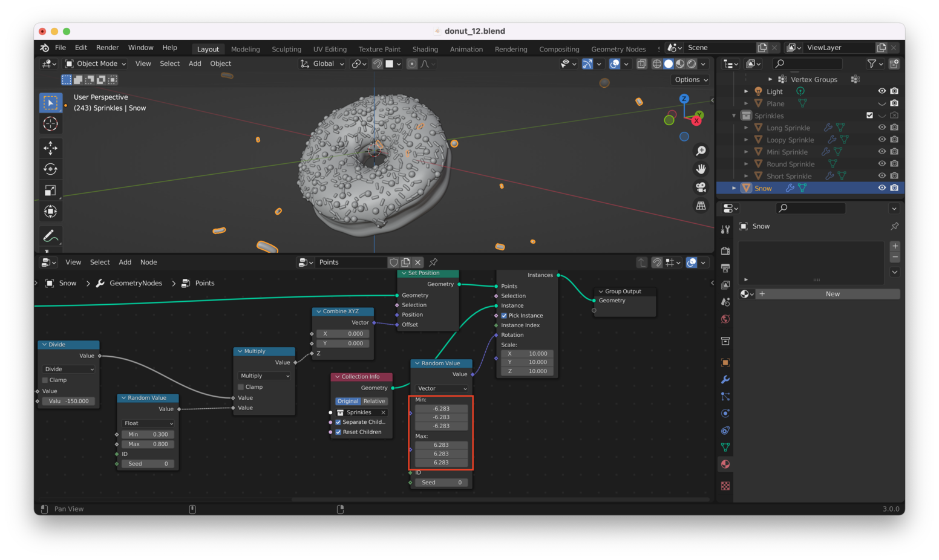Click the 3D Cursor tool
Image resolution: width=939 pixels, height=560 pixels.
click(50, 124)
